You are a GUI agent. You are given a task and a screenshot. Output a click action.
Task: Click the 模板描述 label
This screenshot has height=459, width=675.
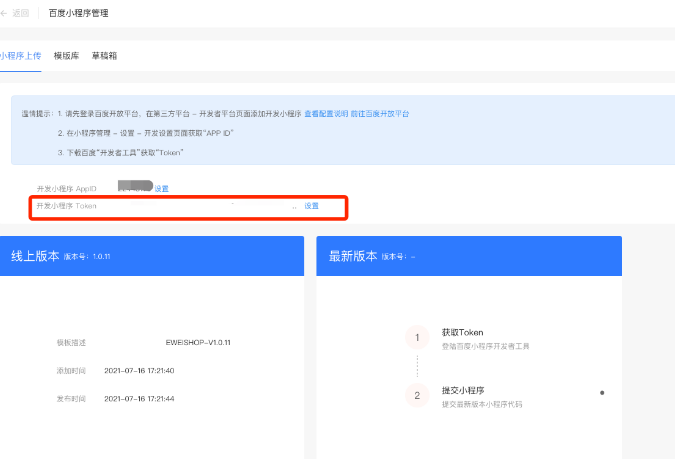tap(71, 342)
